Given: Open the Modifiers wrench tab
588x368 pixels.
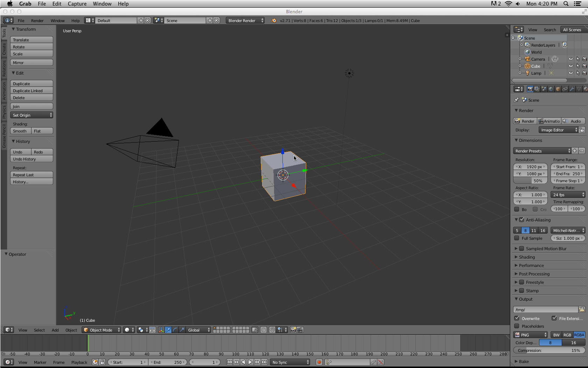Looking at the screenshot, I should [572, 89].
